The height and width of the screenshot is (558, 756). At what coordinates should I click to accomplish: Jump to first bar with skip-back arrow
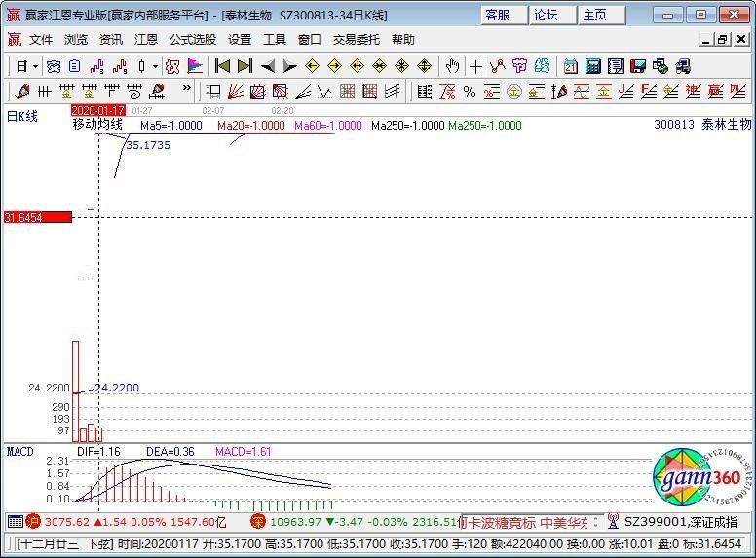[222, 66]
